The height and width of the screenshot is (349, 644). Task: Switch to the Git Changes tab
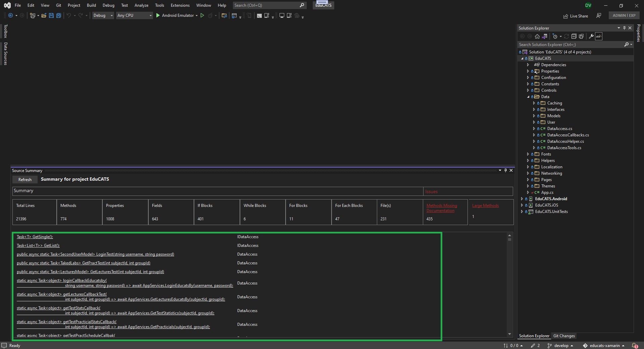(564, 336)
